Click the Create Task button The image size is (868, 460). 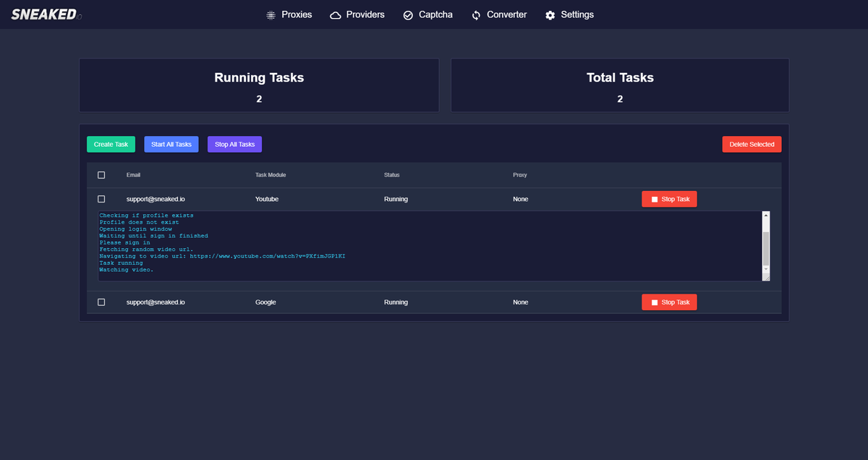[111, 144]
